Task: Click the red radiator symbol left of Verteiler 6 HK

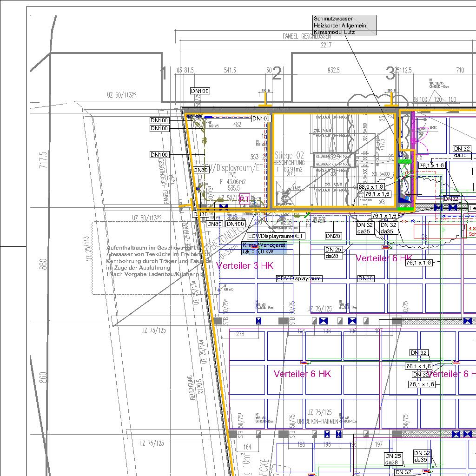Action: (304, 362)
